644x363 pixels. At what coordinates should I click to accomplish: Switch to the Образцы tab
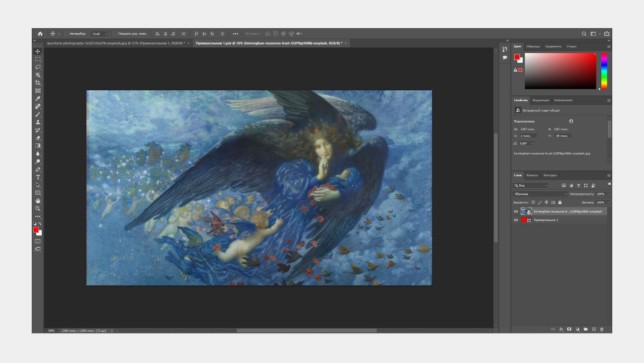(533, 46)
